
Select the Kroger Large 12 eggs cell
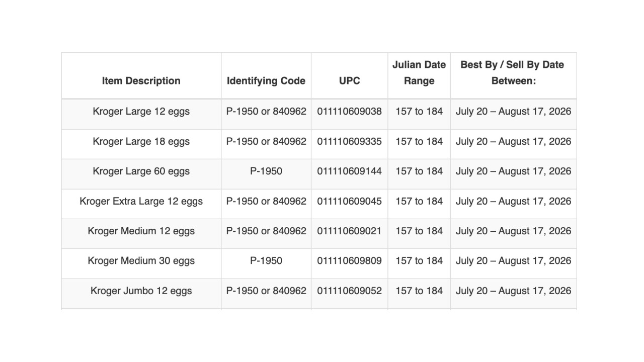(141, 112)
